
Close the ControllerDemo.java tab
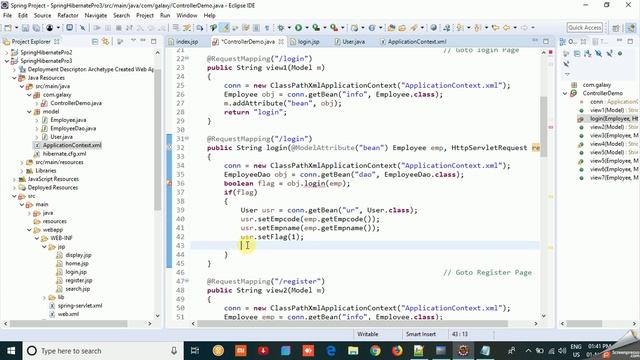click(x=281, y=42)
